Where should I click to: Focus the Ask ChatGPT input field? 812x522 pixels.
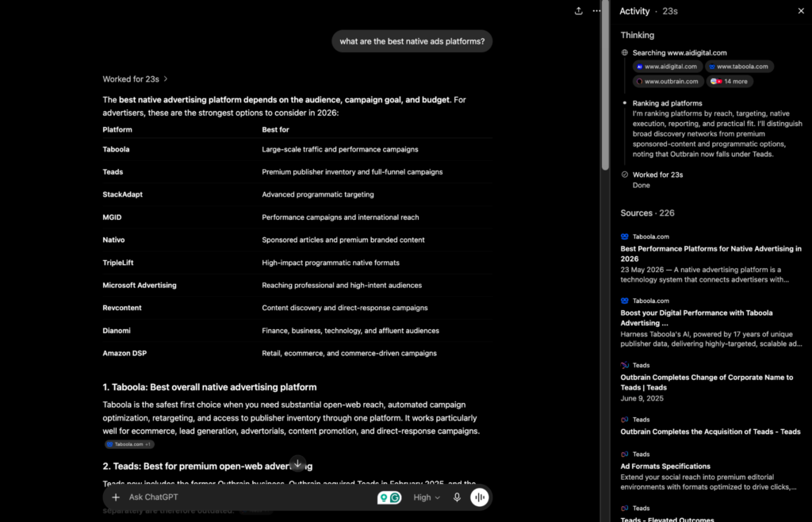click(x=248, y=497)
